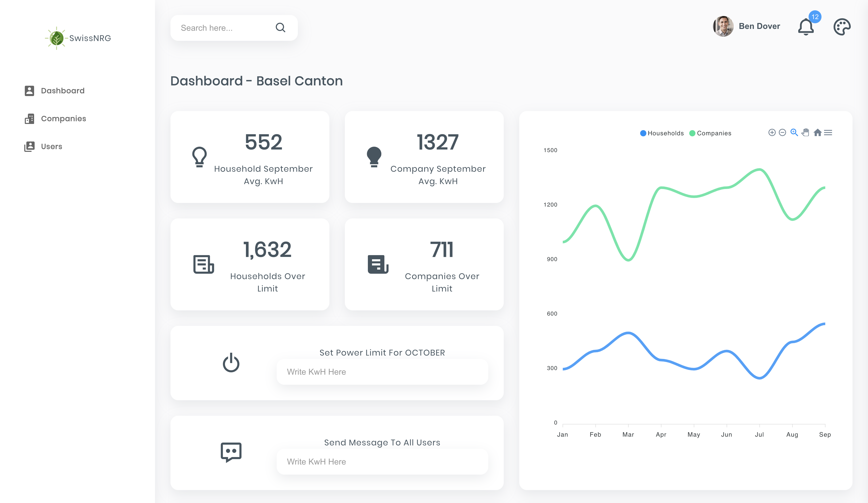The image size is (868, 503).
Task: Go to Users in sidebar
Action: [x=51, y=146]
